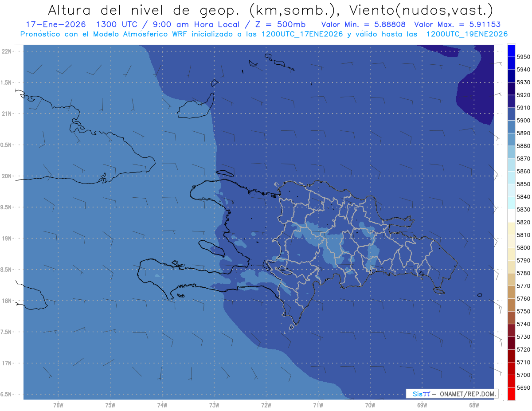The width and height of the screenshot is (532, 411).
Task: Click the "75W" longitude axis label
Action: 110,405
